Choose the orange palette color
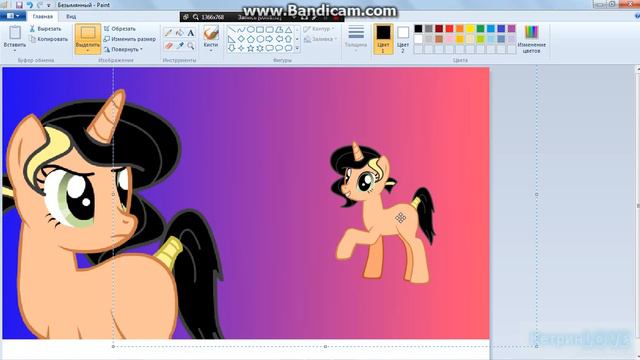This screenshot has height=360, width=640. pos(460,29)
